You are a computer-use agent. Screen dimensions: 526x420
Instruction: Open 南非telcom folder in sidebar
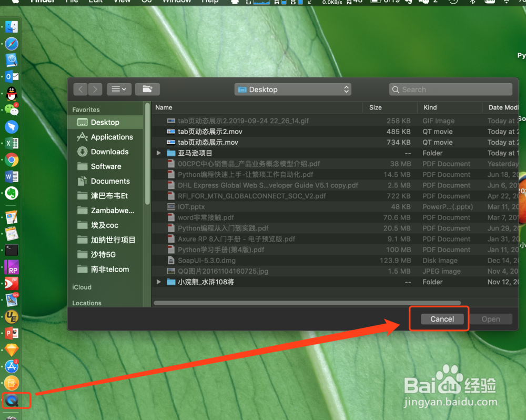point(105,269)
